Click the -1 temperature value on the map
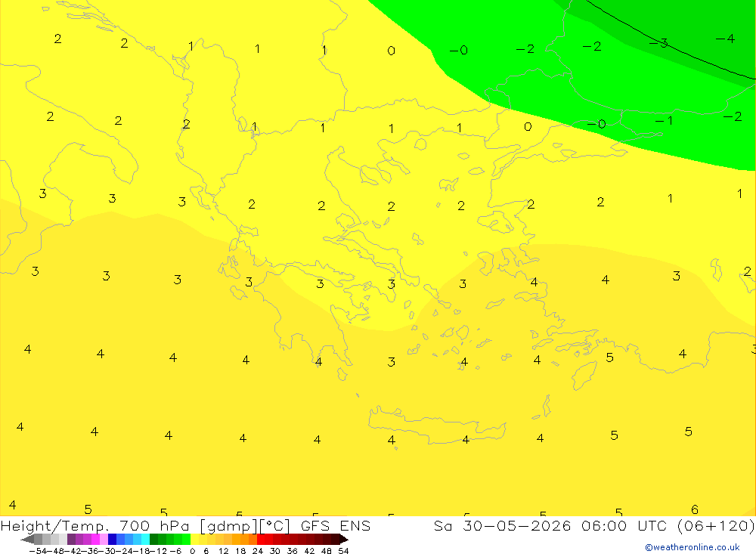Image resolution: width=756 pixels, height=554 pixels. pyautogui.click(x=664, y=120)
